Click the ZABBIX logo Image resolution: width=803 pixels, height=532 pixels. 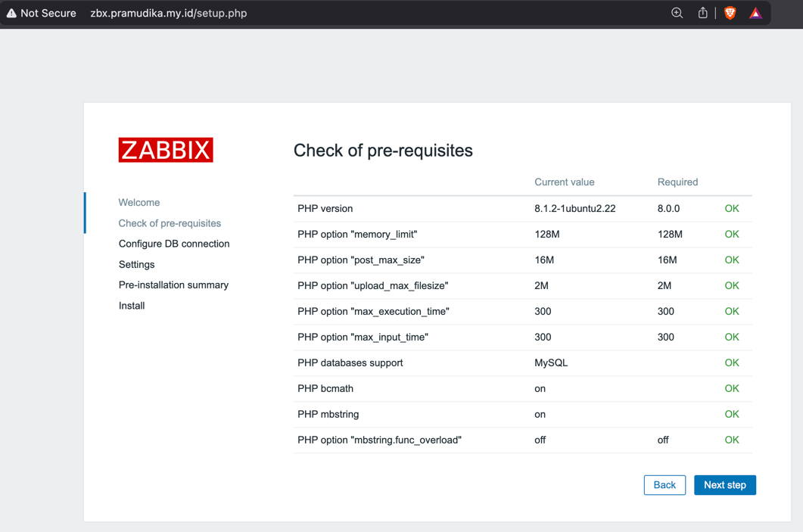point(166,150)
